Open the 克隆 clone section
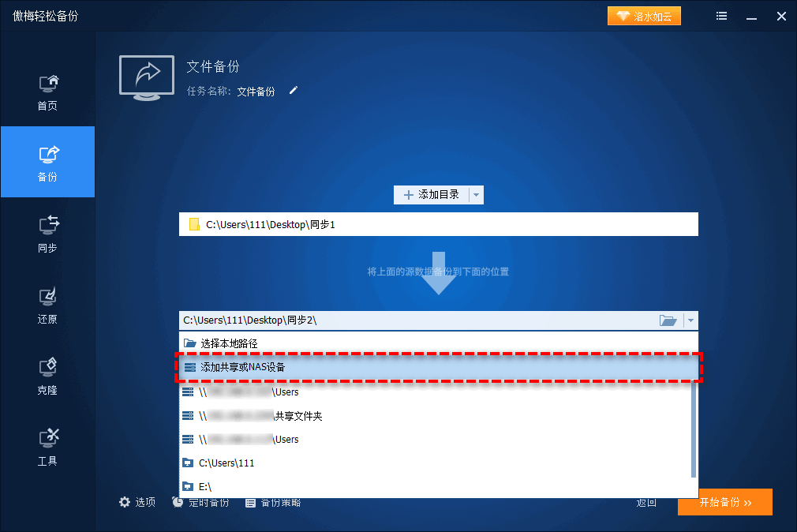797x532 pixels. coord(48,377)
